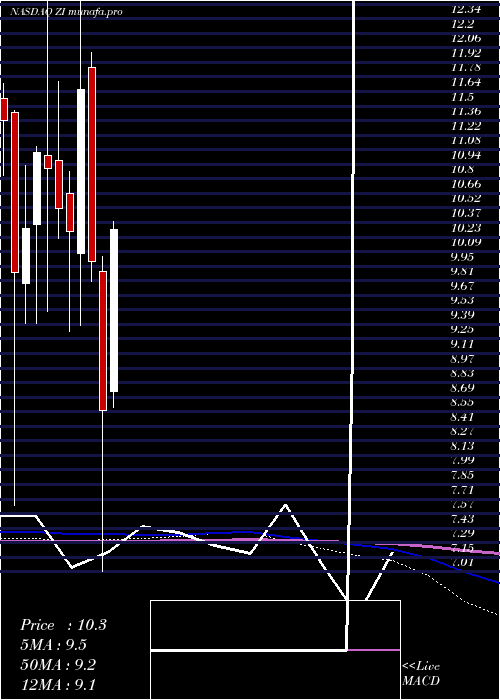
Task: Click the 7.43 price axis label
Action: click(462, 519)
